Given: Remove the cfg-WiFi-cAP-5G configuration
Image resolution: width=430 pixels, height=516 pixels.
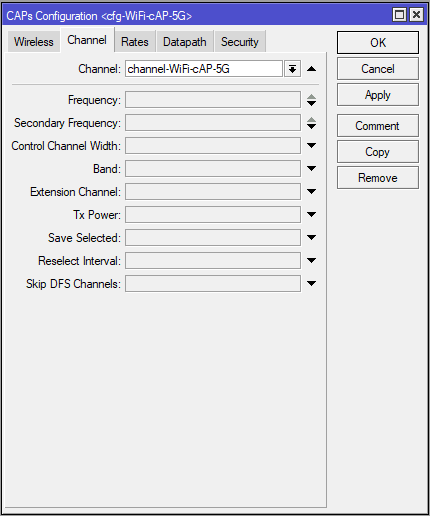Looking at the screenshot, I should click(378, 178).
